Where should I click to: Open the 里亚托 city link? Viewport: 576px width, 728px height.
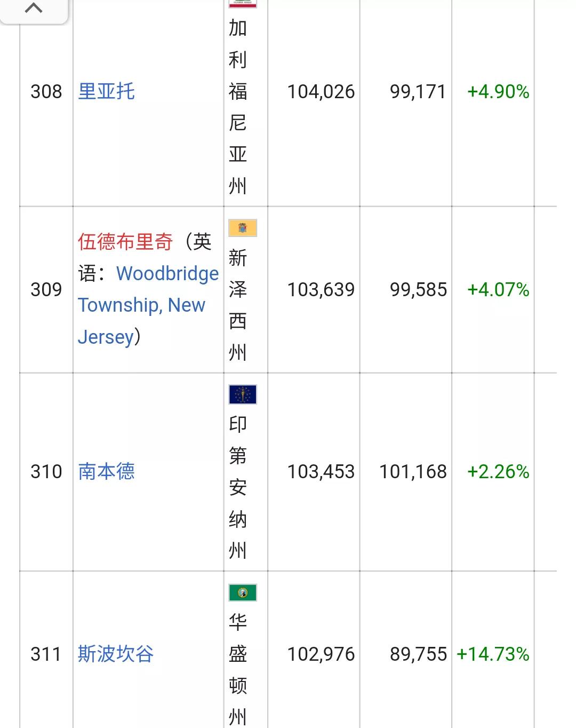pyautogui.click(x=107, y=91)
